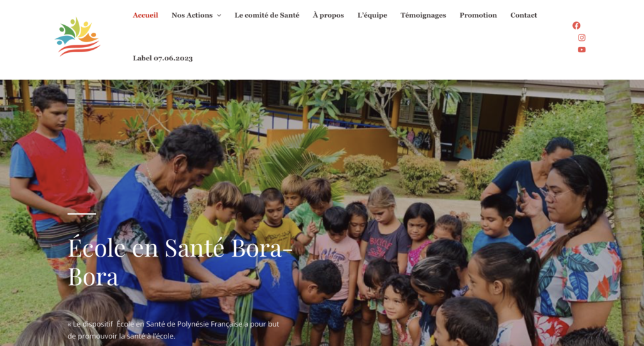Open Le comité de Santé page

(267, 15)
